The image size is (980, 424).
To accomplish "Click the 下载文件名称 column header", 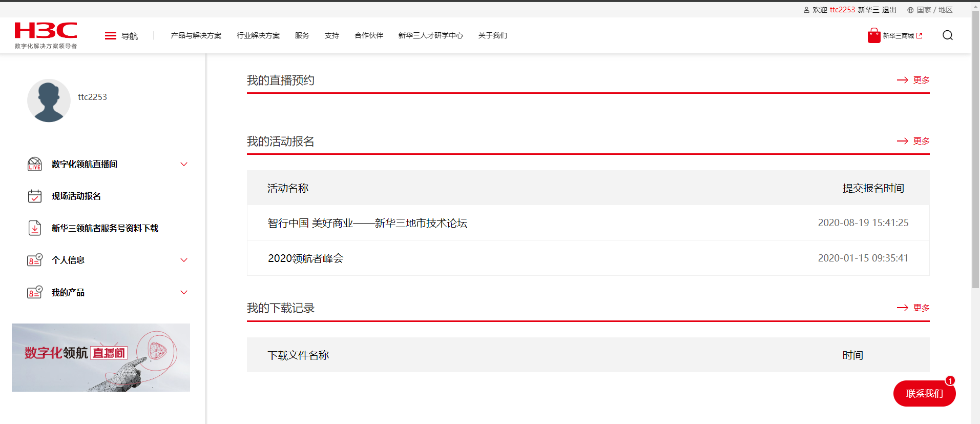I will coord(298,355).
